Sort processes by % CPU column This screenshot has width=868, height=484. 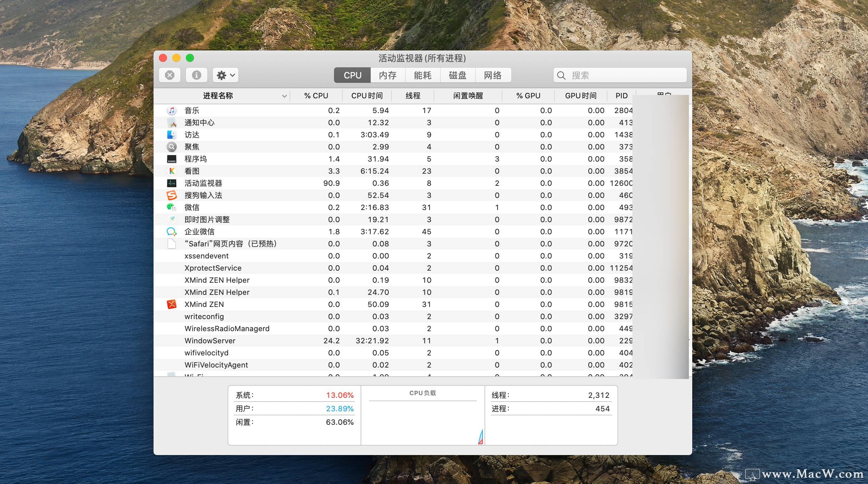coord(316,96)
